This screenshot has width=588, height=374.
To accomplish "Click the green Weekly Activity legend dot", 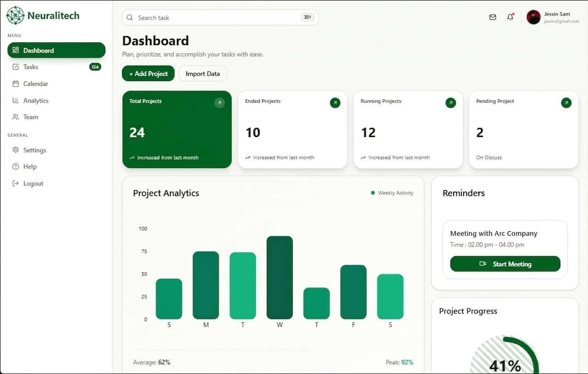I will (373, 193).
